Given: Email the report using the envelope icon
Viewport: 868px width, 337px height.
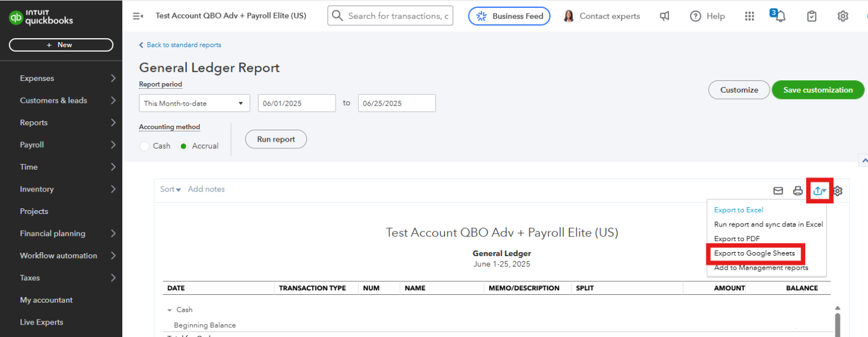Looking at the screenshot, I should tap(778, 191).
